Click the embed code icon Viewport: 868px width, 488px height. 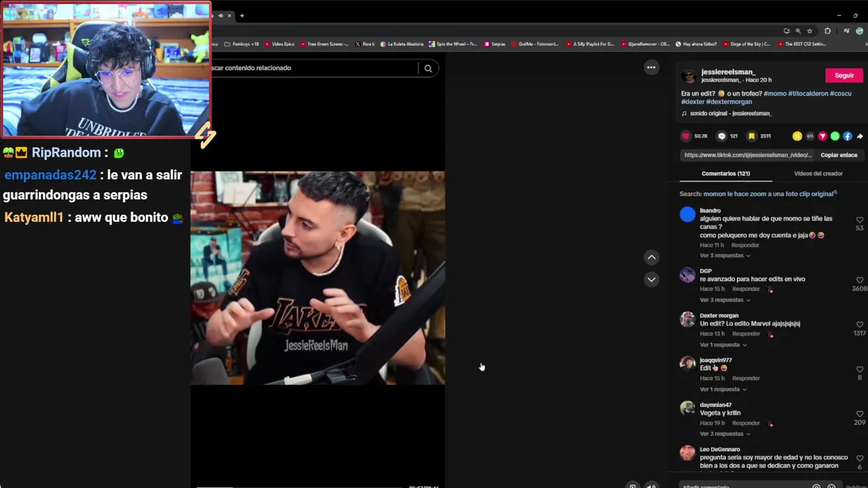click(810, 136)
